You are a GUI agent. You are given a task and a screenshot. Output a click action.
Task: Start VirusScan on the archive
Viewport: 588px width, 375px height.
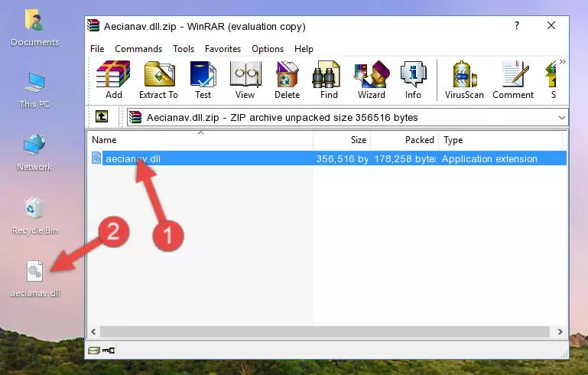[464, 80]
